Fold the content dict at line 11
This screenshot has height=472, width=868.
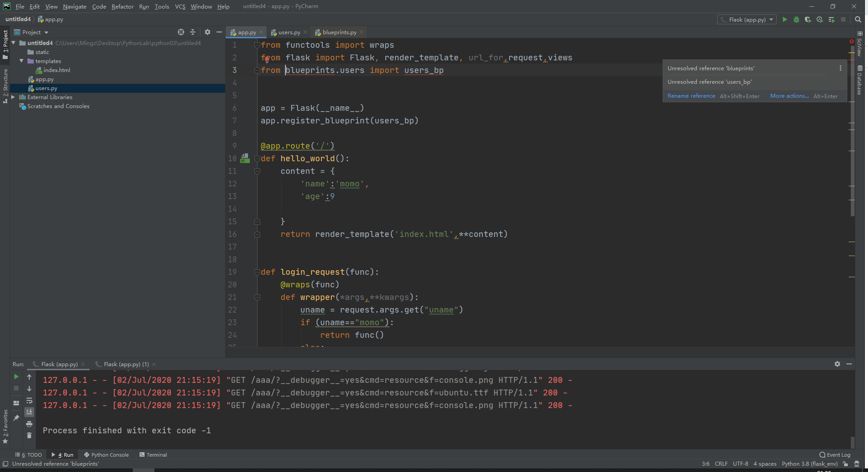coord(257,171)
